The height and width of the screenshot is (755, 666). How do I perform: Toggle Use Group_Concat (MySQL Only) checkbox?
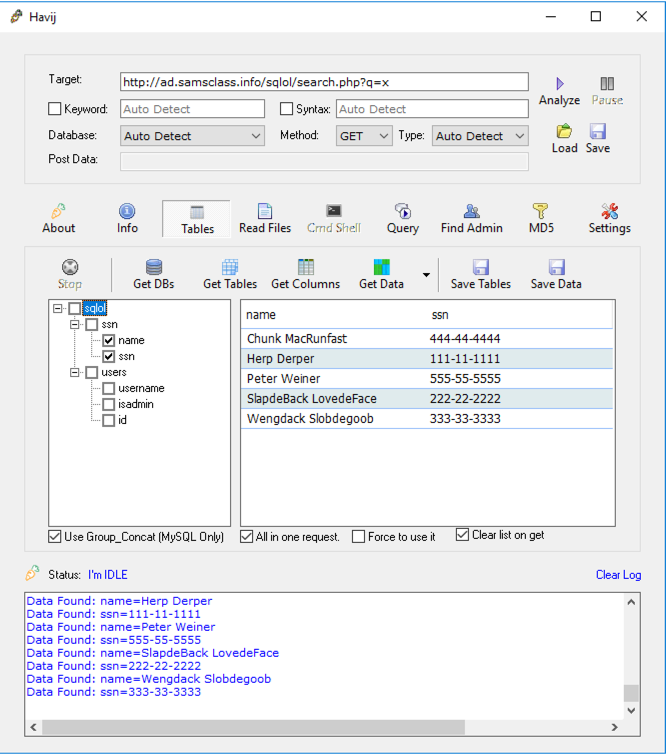pyautogui.click(x=54, y=536)
